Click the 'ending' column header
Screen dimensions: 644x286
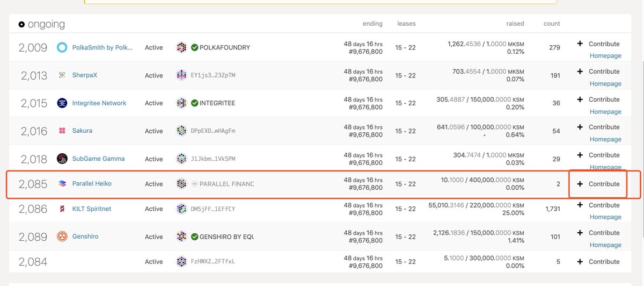click(x=372, y=24)
